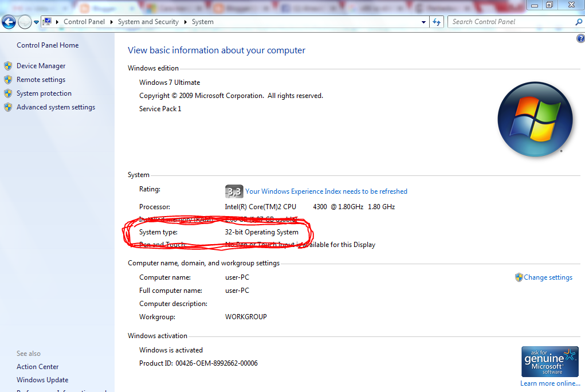Image resolution: width=585 pixels, height=392 pixels.
Task: Open the address bar history dropdown
Action: pyautogui.click(x=423, y=21)
